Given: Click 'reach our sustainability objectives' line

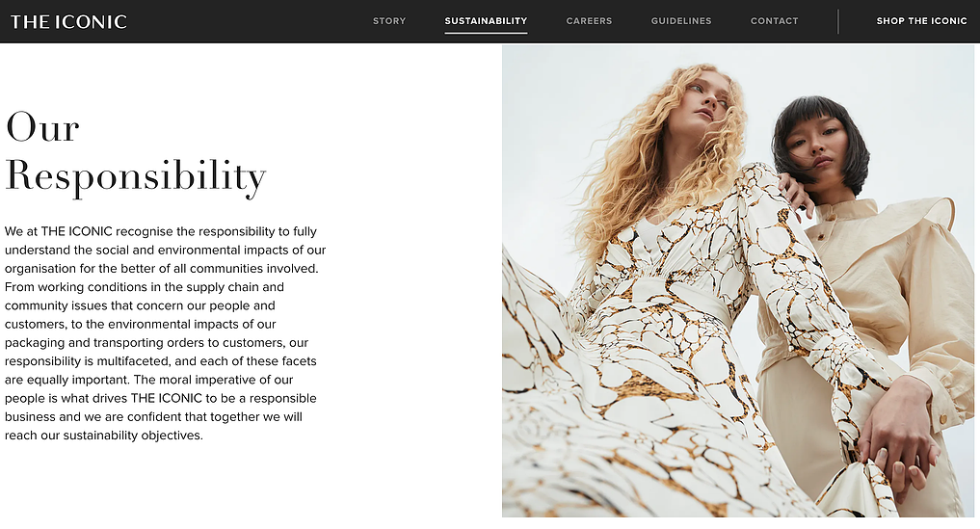Looking at the screenshot, I should coord(104,436).
